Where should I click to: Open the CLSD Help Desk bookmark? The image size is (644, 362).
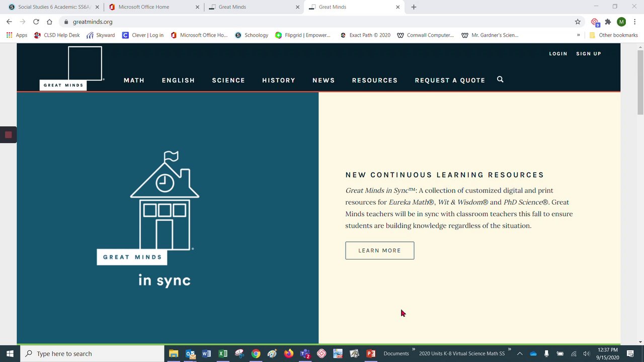57,35
